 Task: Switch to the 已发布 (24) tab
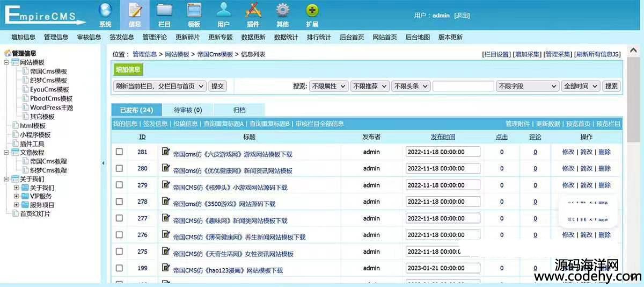[136, 110]
